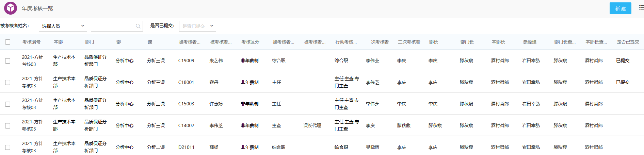The width and height of the screenshot is (644, 155).
Task: Click 吴晓雨 in 薛杨's row
Action: (x=372, y=147)
